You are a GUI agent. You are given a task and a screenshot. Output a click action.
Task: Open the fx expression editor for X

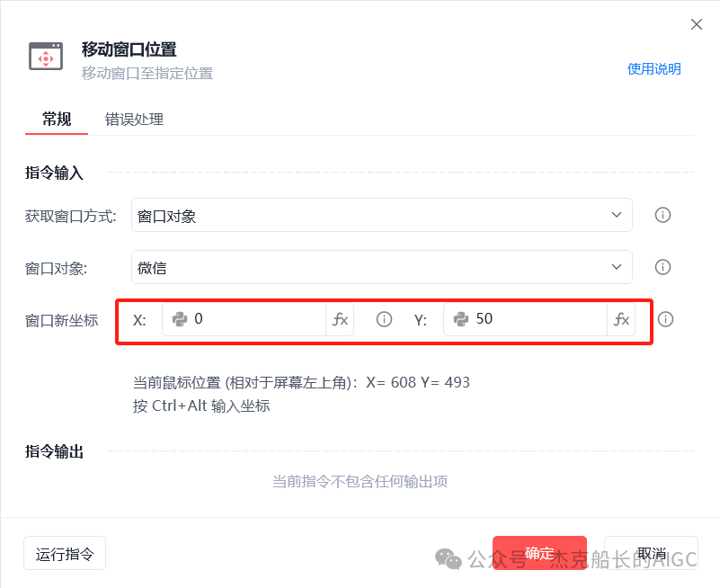pos(342,319)
